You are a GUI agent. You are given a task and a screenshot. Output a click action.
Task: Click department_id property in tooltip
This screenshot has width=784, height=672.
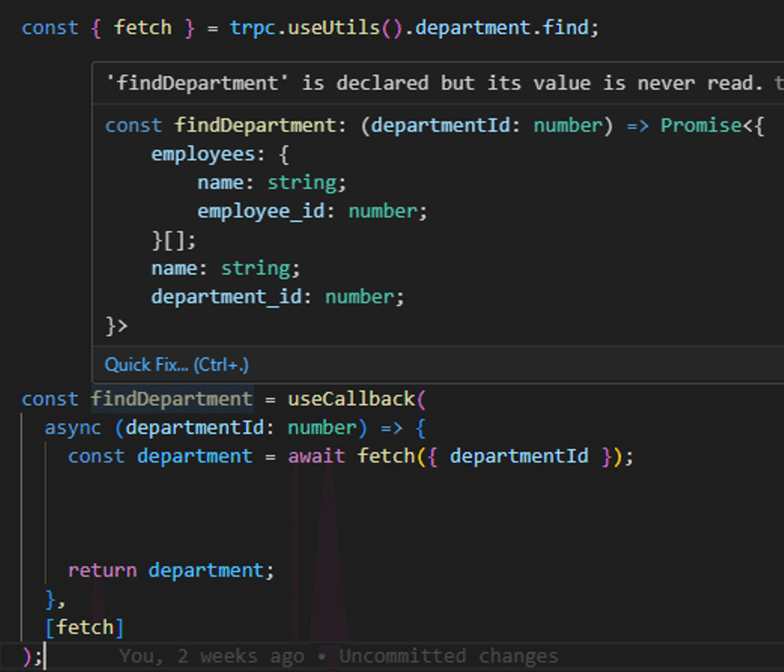[226, 297]
